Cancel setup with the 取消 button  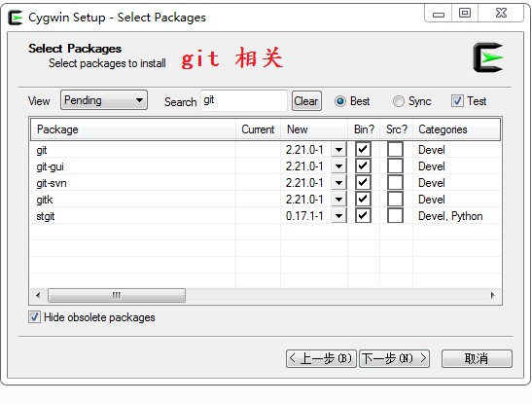click(477, 358)
